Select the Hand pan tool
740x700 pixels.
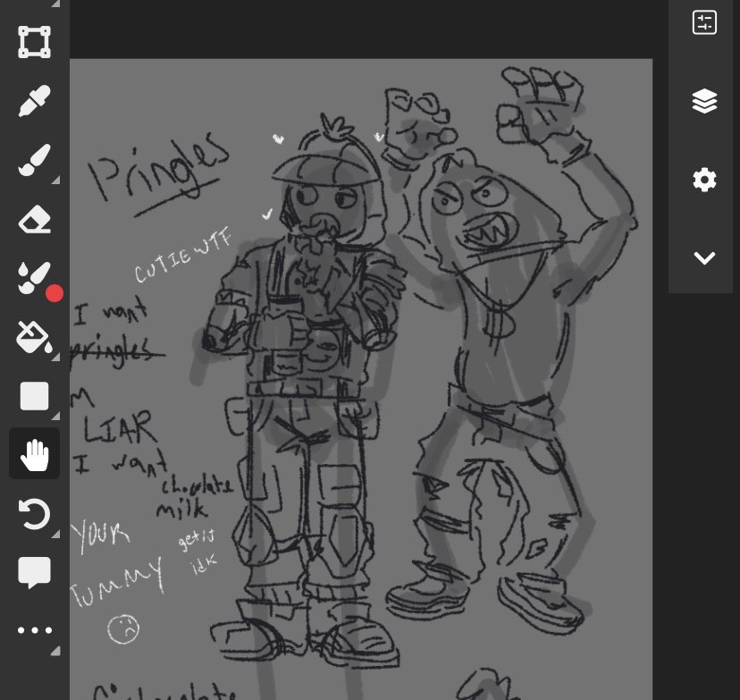click(35, 453)
